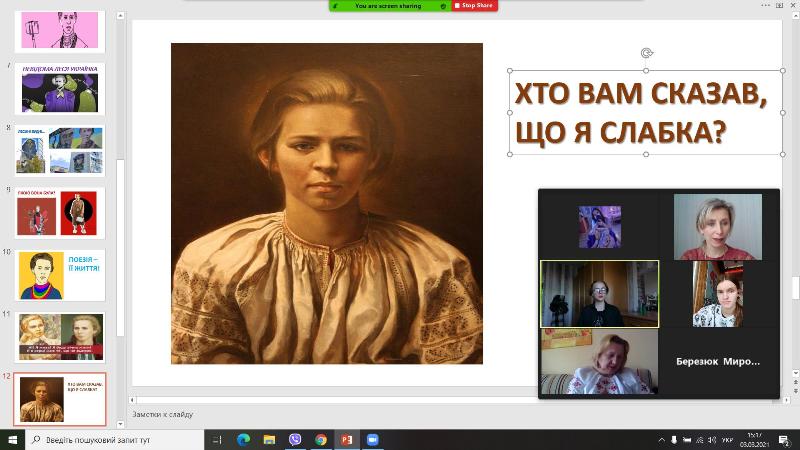This screenshot has width=800, height=450.
Task: Open network Wi-Fi tray settings
Action: click(700, 440)
